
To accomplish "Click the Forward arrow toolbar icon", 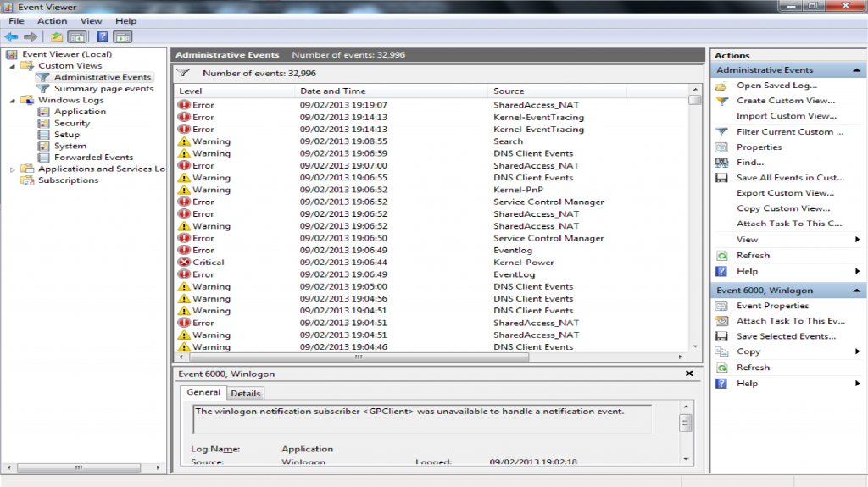I will (31, 37).
